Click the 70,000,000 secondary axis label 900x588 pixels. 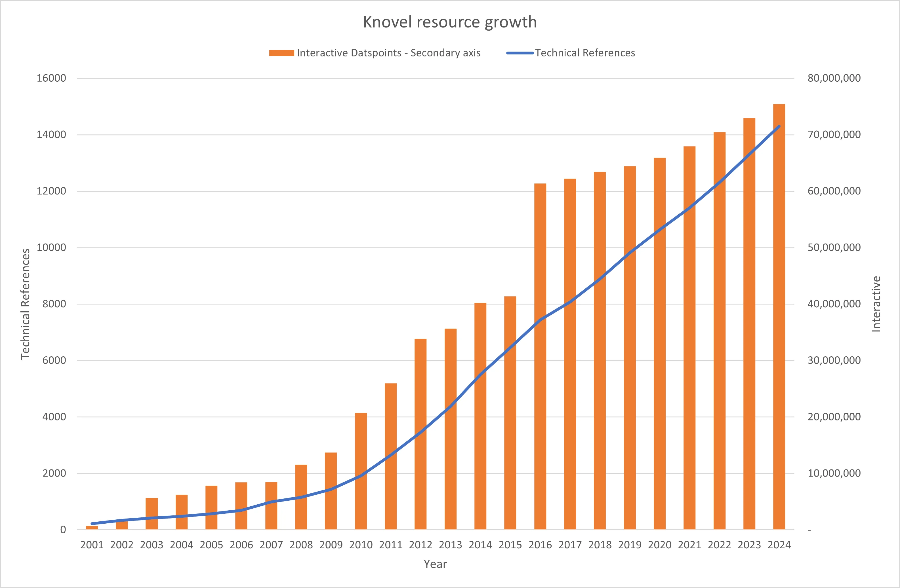point(834,135)
